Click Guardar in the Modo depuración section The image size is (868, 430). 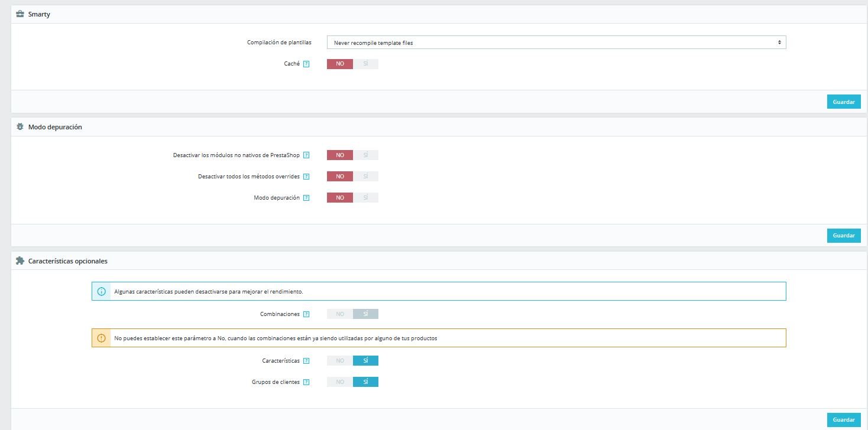pos(844,236)
